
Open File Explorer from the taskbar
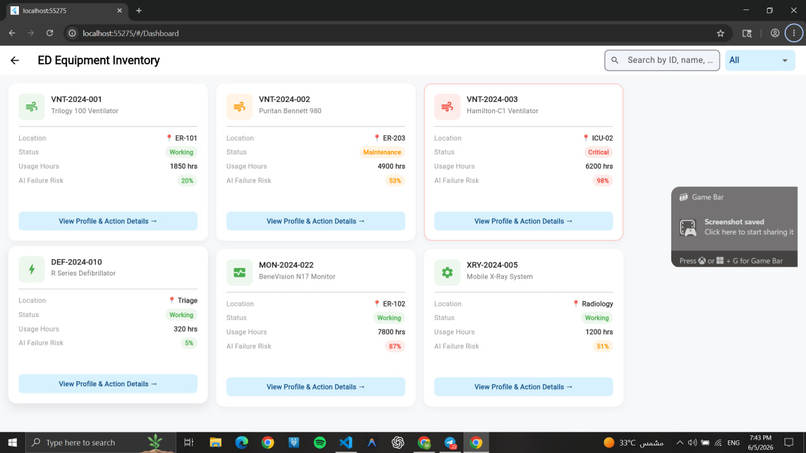(x=215, y=442)
